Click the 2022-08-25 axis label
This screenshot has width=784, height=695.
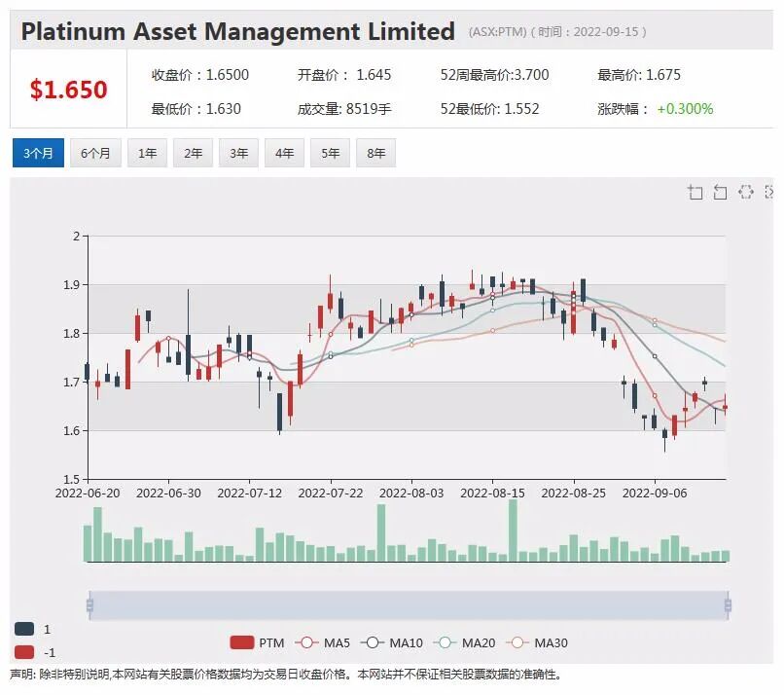coord(574,494)
